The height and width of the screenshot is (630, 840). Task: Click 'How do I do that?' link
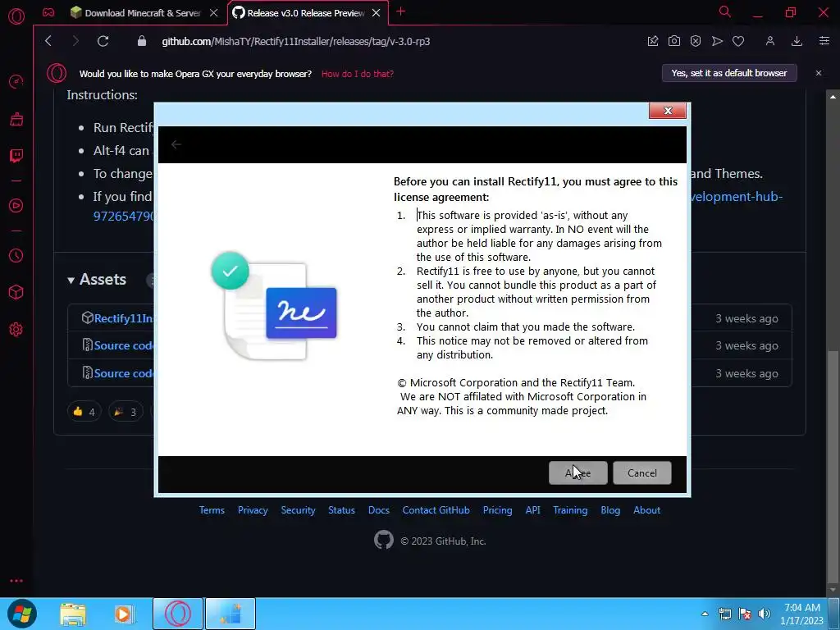[358, 74]
